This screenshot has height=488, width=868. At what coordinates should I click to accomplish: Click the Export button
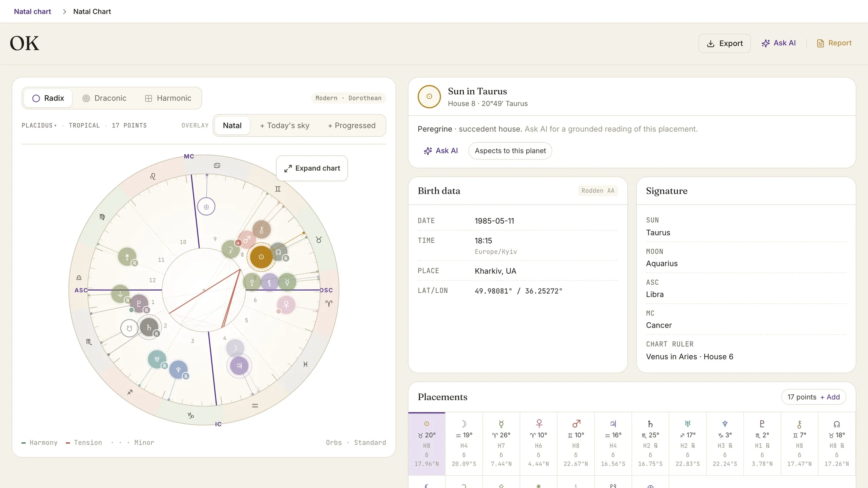(724, 43)
